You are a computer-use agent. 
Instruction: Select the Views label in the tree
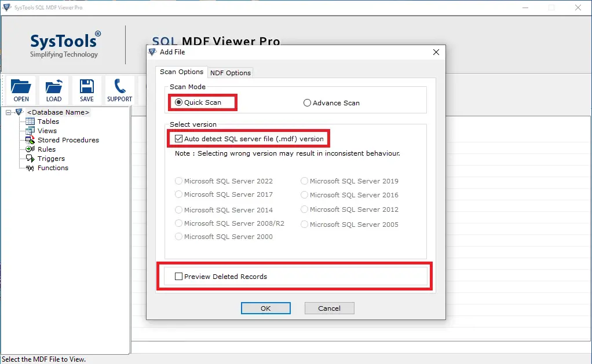point(47,131)
